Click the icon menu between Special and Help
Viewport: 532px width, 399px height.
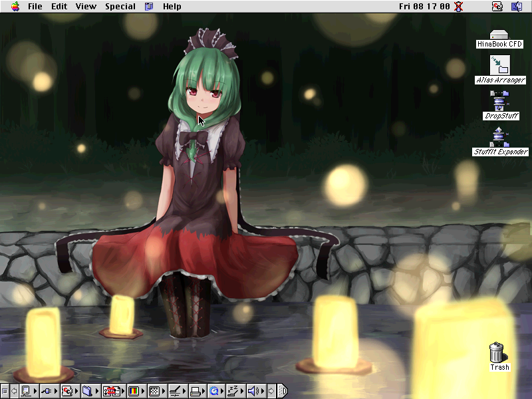(149, 7)
